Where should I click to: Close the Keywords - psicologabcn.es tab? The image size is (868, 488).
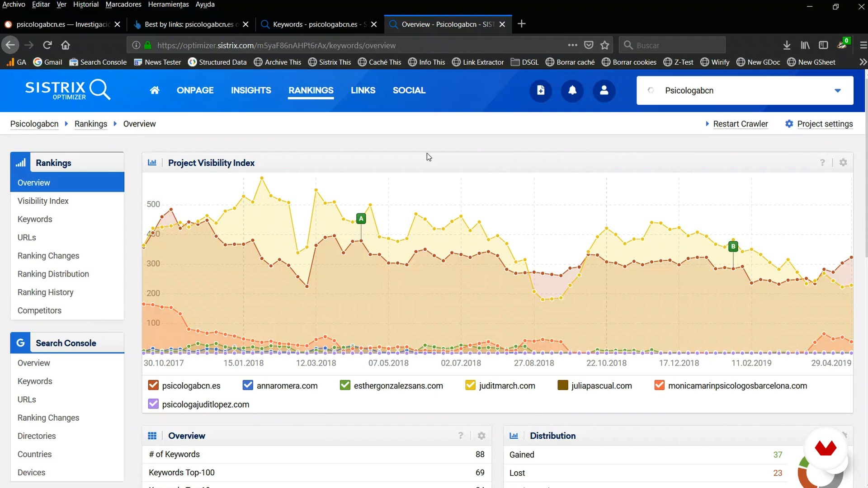(374, 24)
